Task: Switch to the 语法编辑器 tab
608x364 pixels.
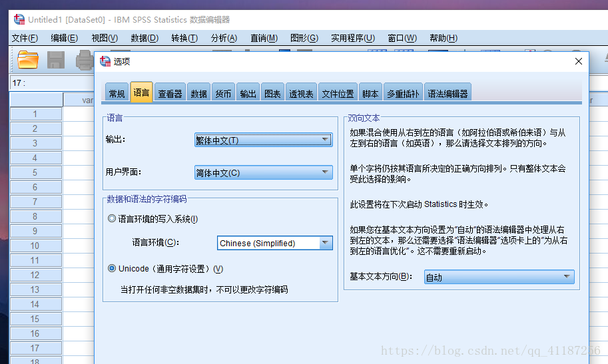Action: coord(448,93)
